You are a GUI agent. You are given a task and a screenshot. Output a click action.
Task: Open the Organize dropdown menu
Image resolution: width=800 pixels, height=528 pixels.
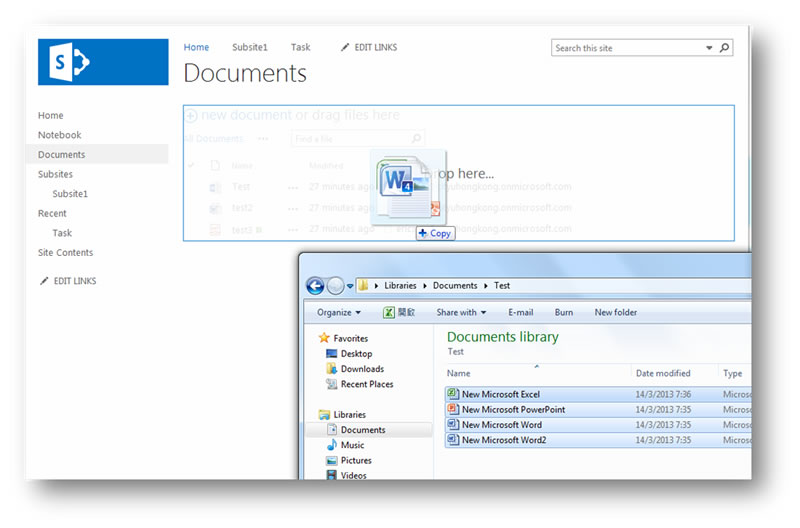tap(339, 313)
